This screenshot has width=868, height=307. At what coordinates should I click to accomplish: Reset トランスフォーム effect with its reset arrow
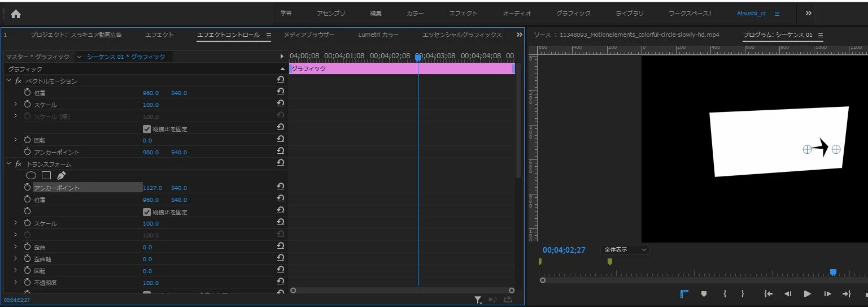point(280,163)
